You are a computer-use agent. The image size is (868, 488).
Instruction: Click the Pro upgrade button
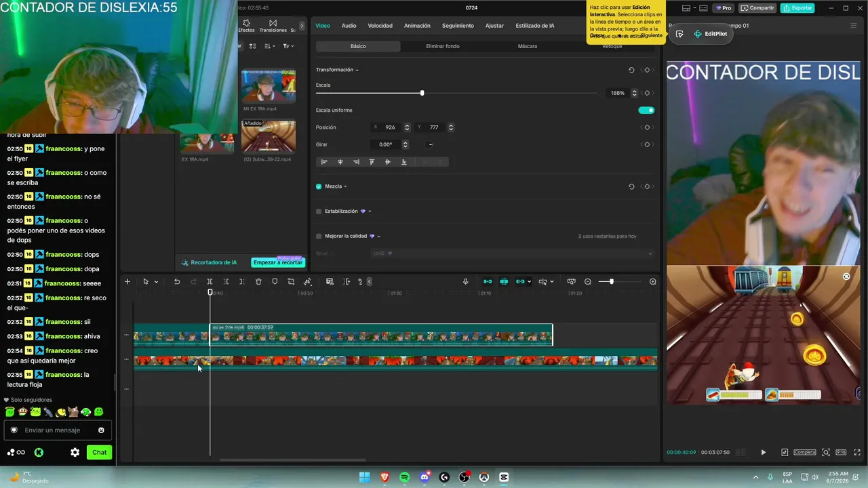click(x=724, y=8)
